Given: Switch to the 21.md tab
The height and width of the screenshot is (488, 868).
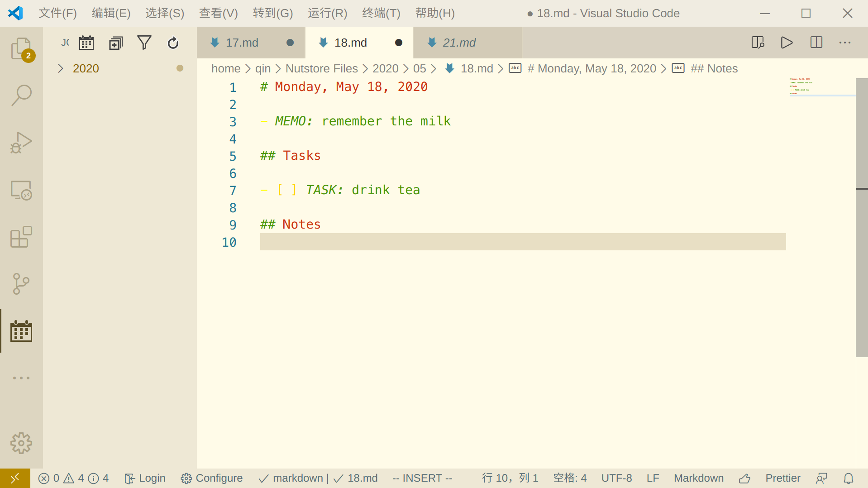Looking at the screenshot, I should coord(459,43).
